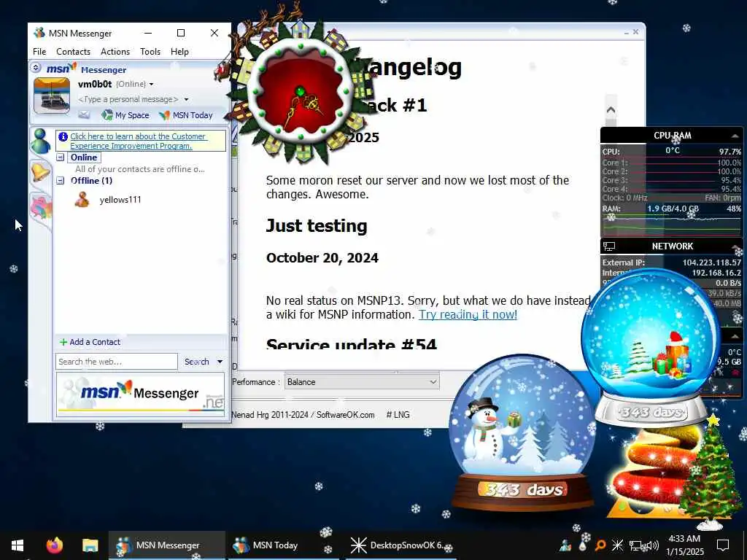The height and width of the screenshot is (560, 747).
Task: Click in the Search the web field
Action: point(116,362)
